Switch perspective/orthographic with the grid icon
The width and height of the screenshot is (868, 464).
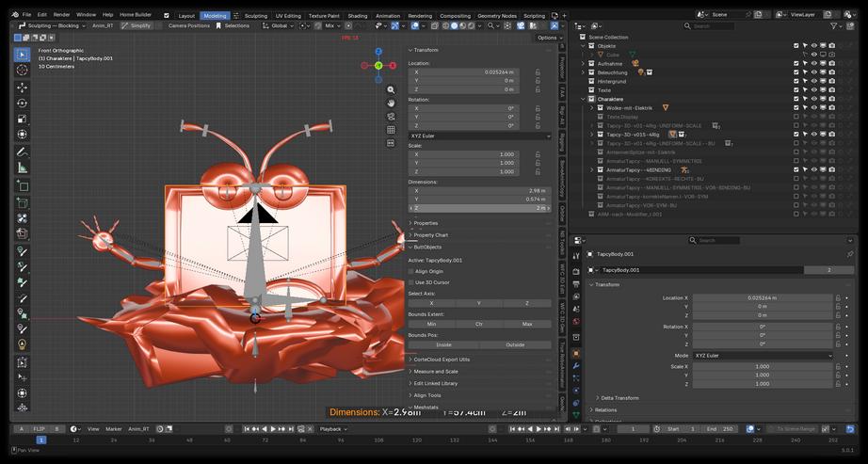coord(391,130)
